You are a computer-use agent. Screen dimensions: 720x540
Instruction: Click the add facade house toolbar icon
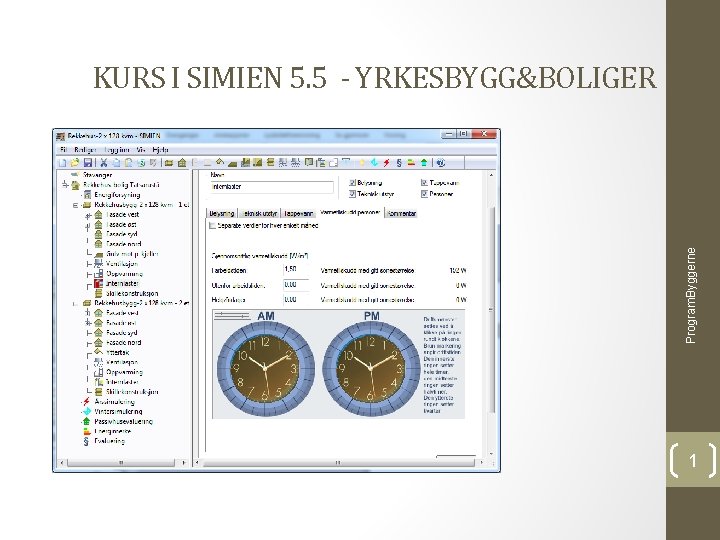(182, 163)
